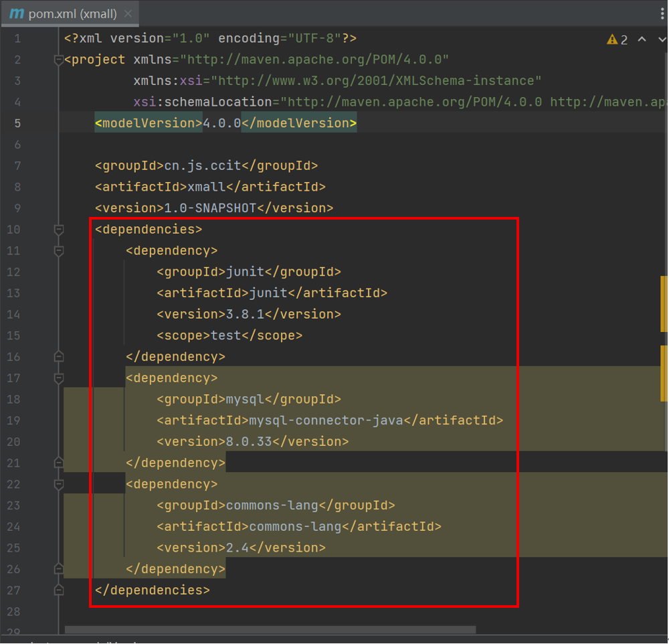Collapse the project element fold on line 2
Image resolution: width=669 pixels, height=644 pixels.
click(59, 60)
